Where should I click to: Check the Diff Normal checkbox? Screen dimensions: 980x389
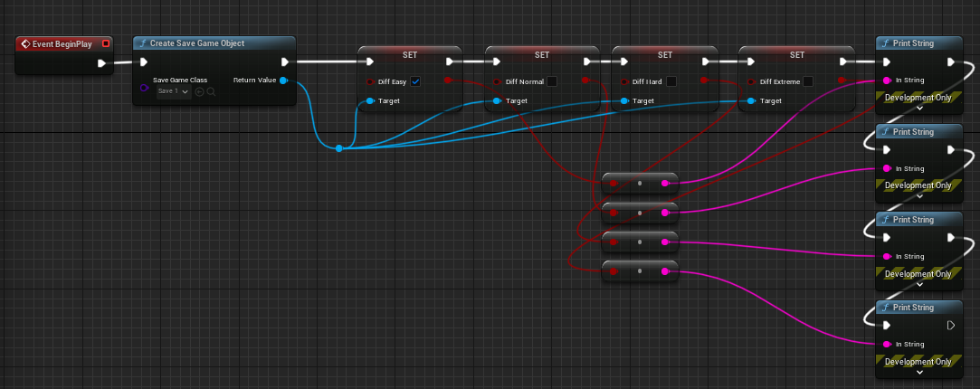coord(552,81)
